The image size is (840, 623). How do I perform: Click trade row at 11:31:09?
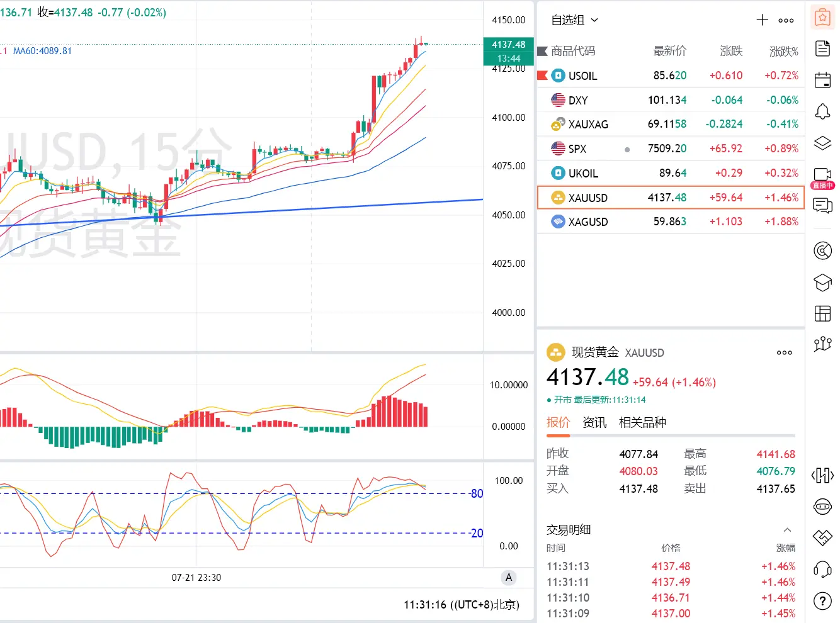pyautogui.click(x=671, y=614)
